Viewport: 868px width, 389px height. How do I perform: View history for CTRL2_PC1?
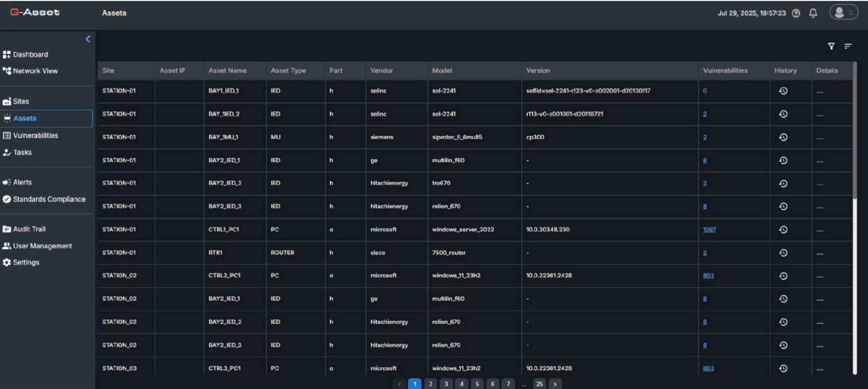(783, 276)
